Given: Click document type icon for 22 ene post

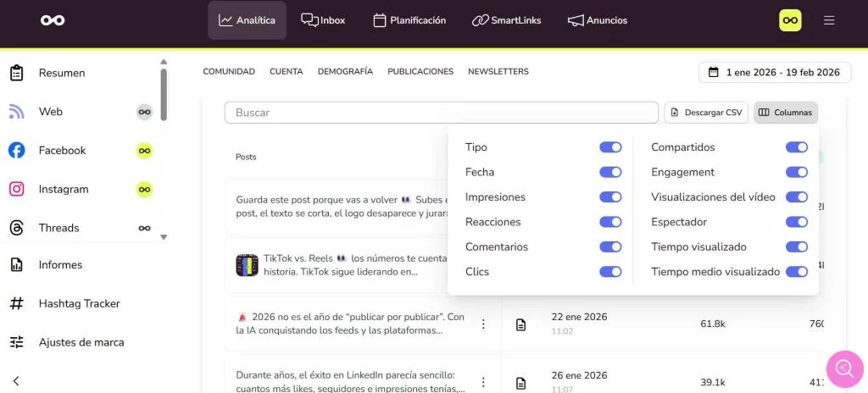Looking at the screenshot, I should [520, 325].
